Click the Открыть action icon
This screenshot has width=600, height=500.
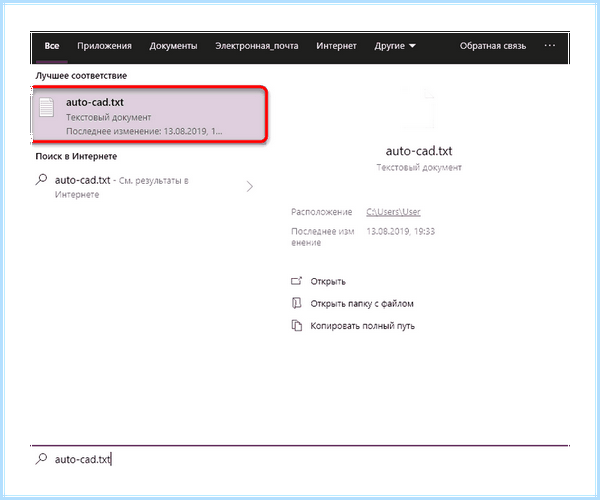pyautogui.click(x=297, y=281)
